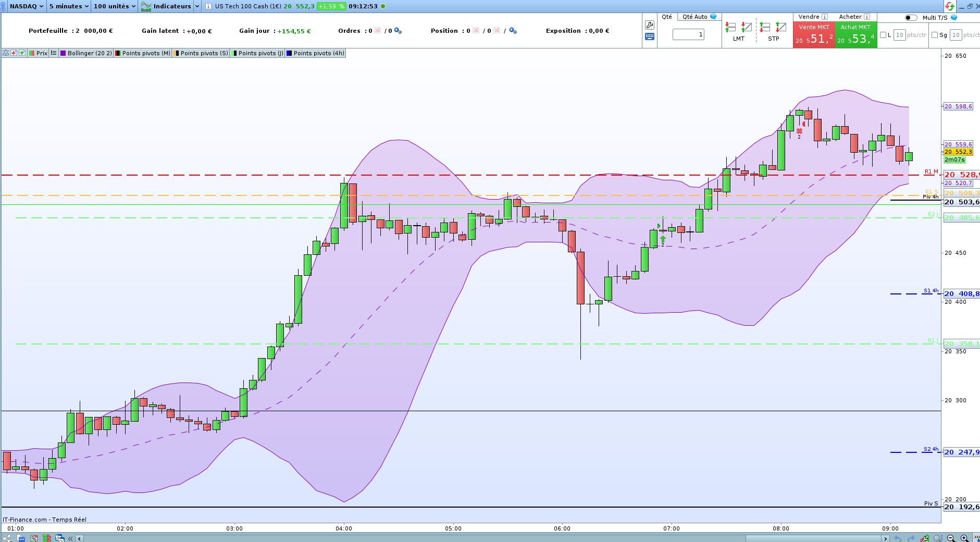Click the current price label 20 552,3
The height and width of the screenshot is (542, 980).
(958, 152)
